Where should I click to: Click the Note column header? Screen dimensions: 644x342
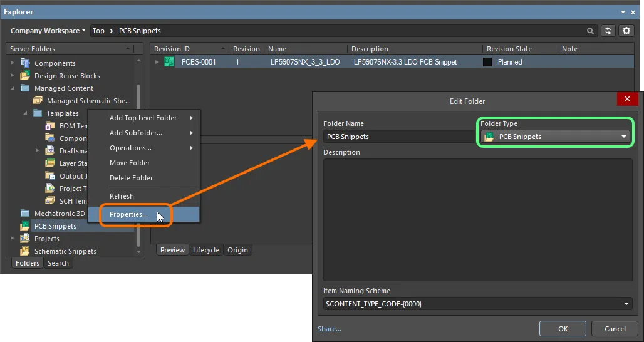point(596,49)
